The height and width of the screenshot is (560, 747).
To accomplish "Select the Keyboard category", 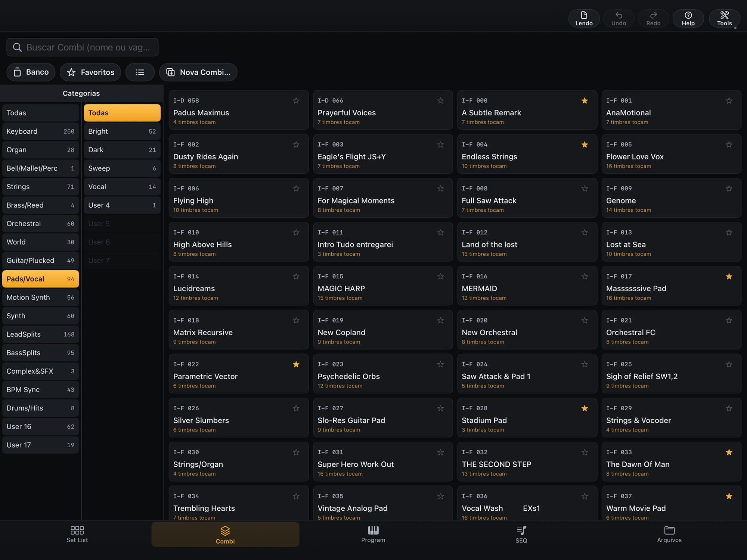I will click(x=40, y=131).
